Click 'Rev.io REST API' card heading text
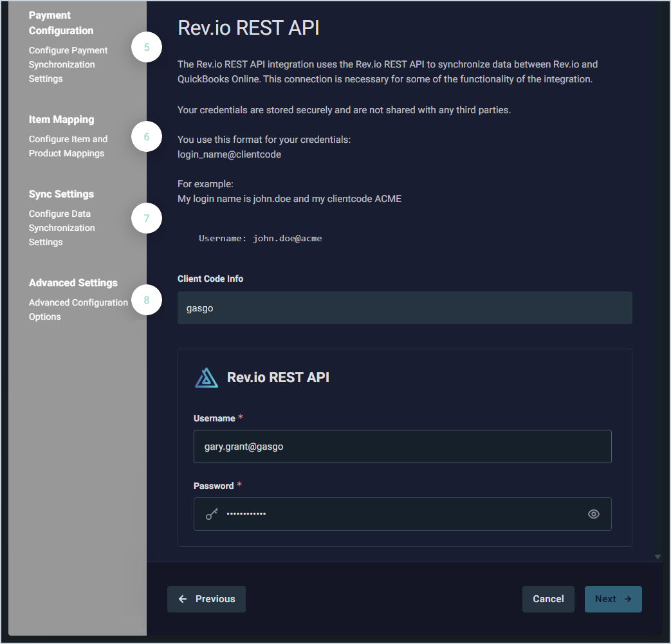The width and height of the screenshot is (671, 644). [x=278, y=378]
